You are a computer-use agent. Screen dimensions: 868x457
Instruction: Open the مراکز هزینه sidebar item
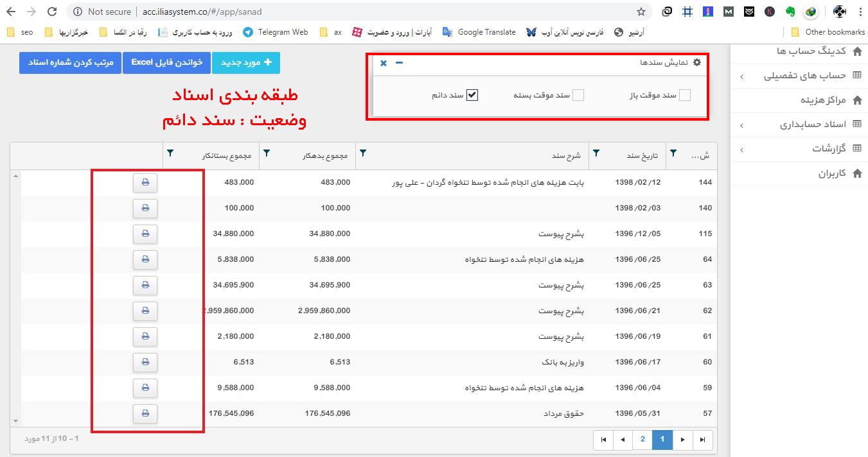(x=827, y=100)
